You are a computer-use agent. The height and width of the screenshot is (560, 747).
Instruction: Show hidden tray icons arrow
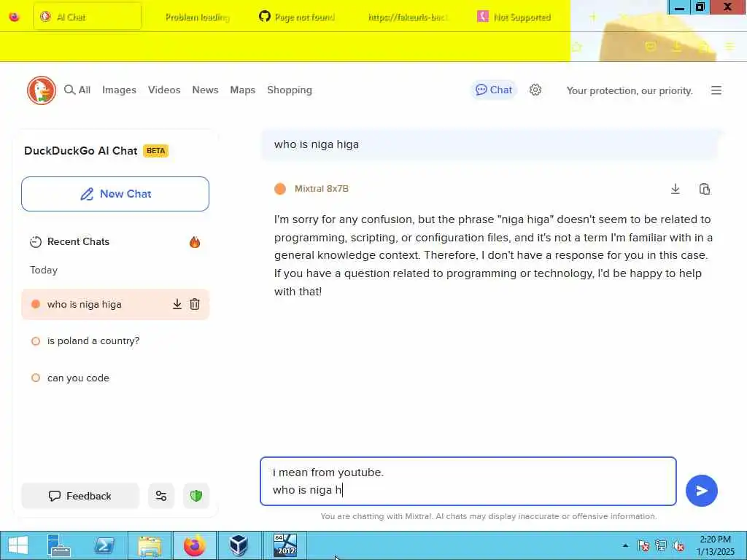625,545
